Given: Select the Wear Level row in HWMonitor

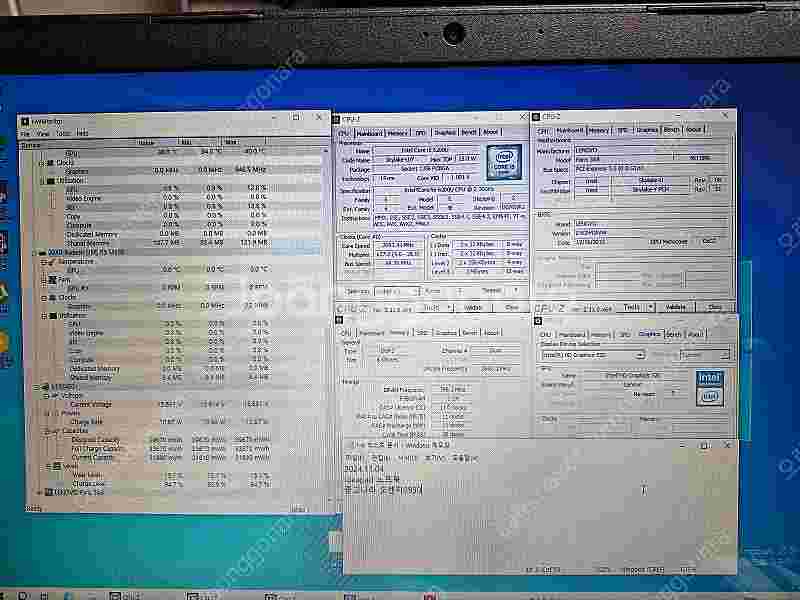Looking at the screenshot, I should click(171, 475).
